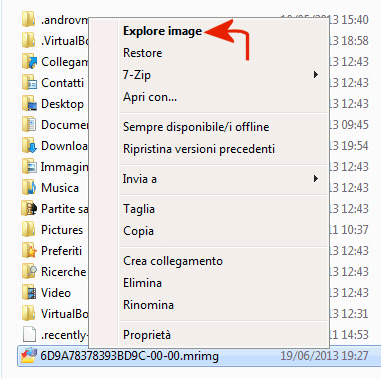The height and width of the screenshot is (379, 381).
Task: Select the Pictures folder entry
Action: pyautogui.click(x=53, y=230)
